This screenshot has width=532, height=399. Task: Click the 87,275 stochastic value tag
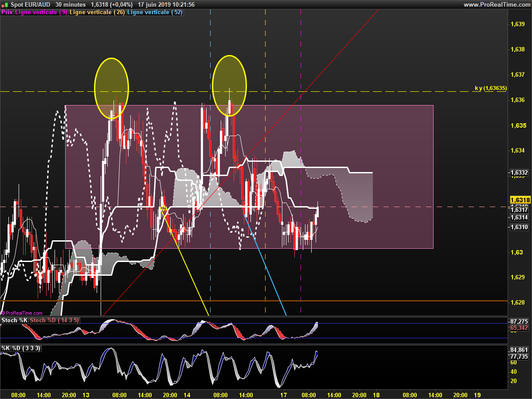point(519,321)
